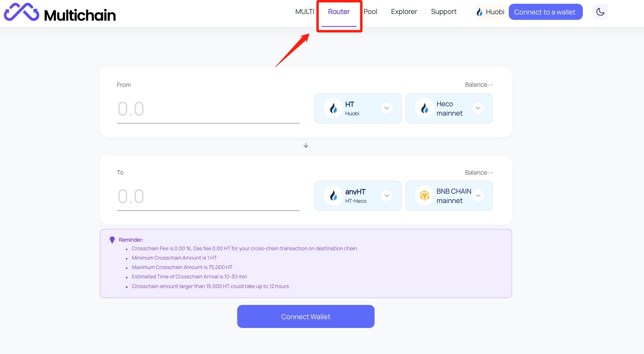Image resolution: width=644 pixels, height=354 pixels.
Task: Click 'Minimum Crosschain Amount is 1 HT'
Action: (174, 258)
